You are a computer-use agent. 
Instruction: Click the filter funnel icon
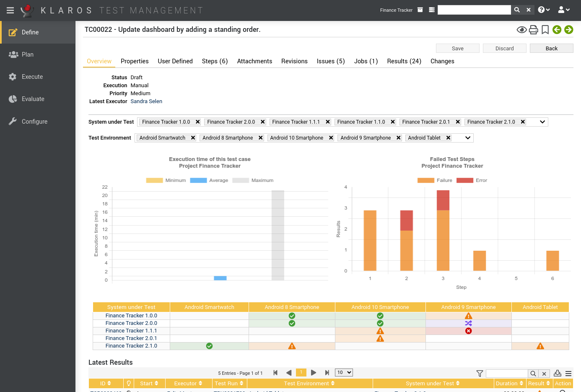(480, 374)
